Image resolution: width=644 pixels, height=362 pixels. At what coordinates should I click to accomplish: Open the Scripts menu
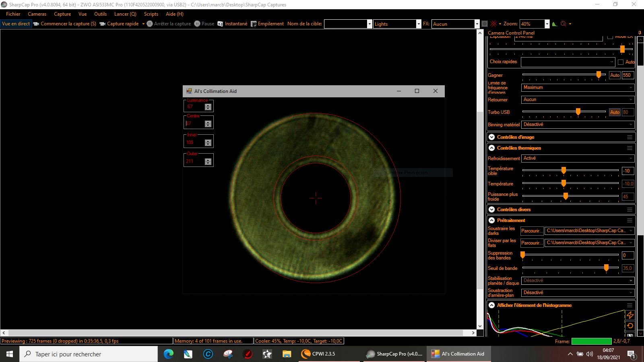151,14
